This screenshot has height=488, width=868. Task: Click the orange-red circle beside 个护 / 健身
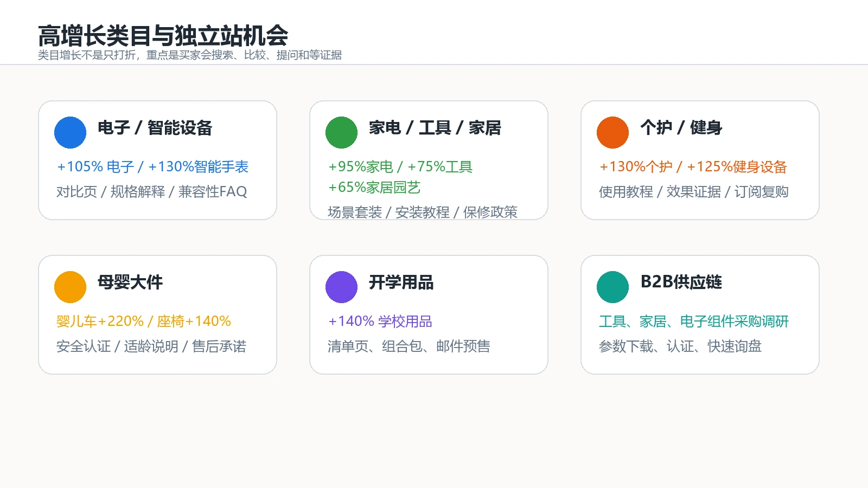[612, 132]
